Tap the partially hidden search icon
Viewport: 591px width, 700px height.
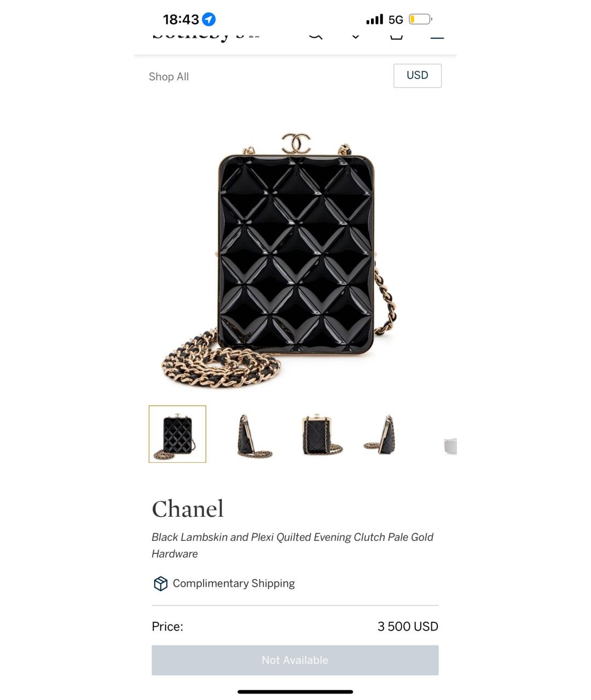(x=315, y=36)
